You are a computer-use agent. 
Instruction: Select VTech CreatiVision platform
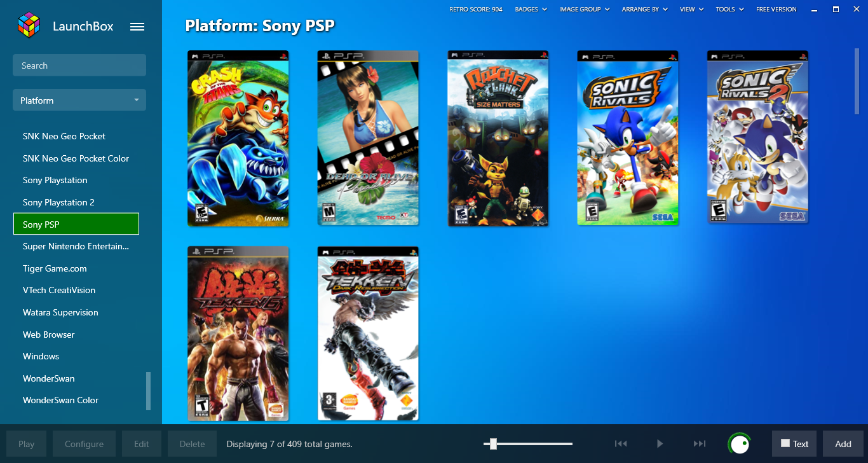76,290
